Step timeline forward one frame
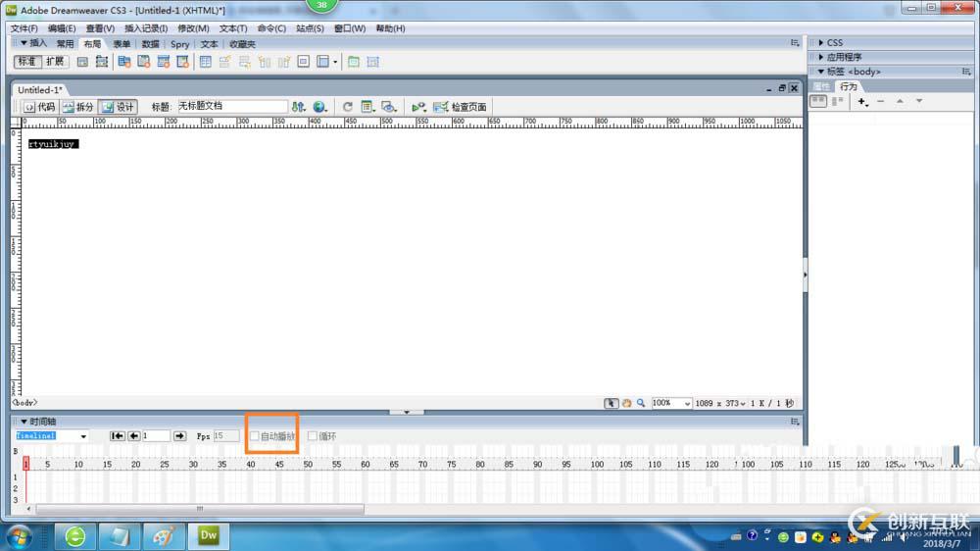Image resolution: width=980 pixels, height=551 pixels. pyautogui.click(x=179, y=436)
